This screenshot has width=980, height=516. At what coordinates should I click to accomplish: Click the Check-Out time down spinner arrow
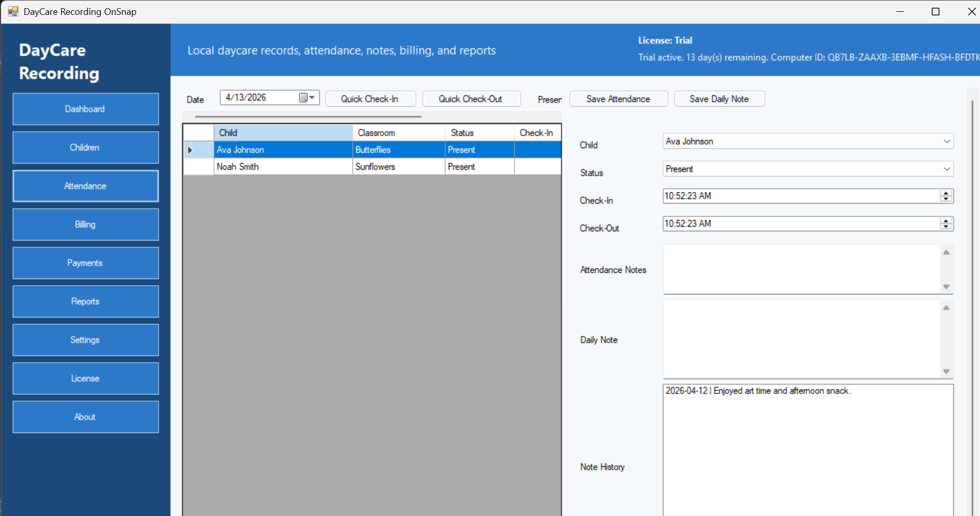946,226
